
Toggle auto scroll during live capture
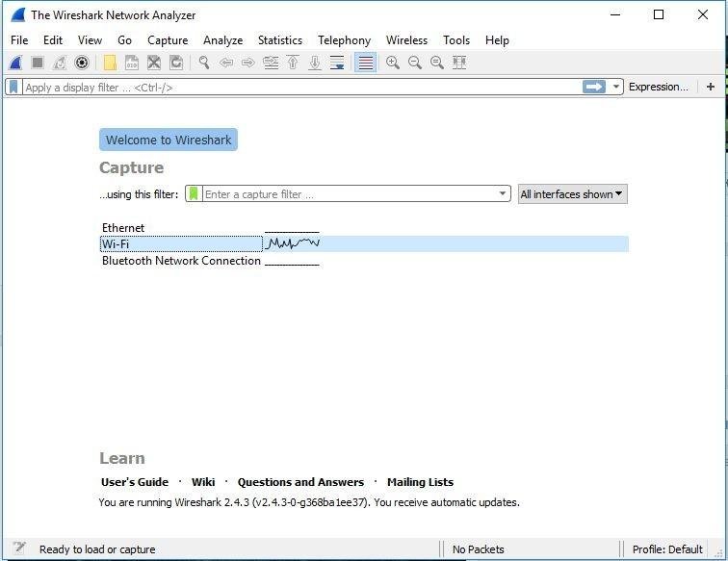point(337,63)
